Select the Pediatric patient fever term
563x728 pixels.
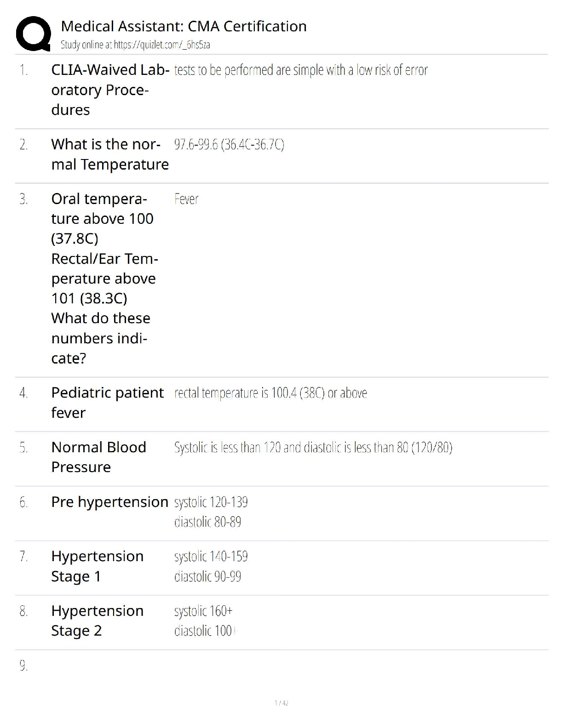click(107, 403)
